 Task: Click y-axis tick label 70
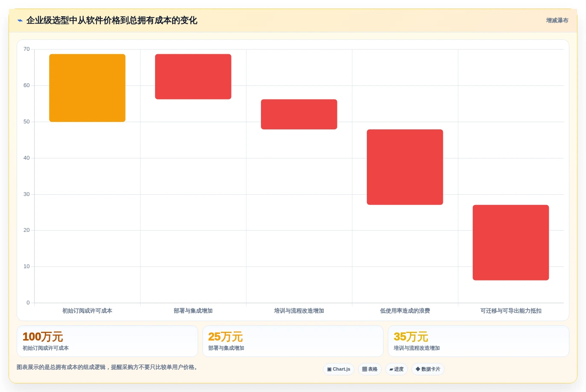pos(26,49)
